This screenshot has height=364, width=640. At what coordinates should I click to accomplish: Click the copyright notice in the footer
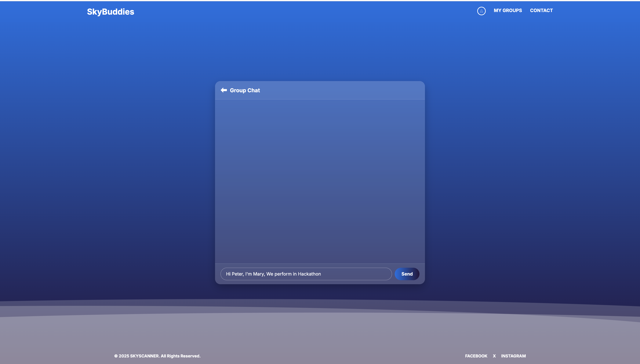[x=157, y=356]
